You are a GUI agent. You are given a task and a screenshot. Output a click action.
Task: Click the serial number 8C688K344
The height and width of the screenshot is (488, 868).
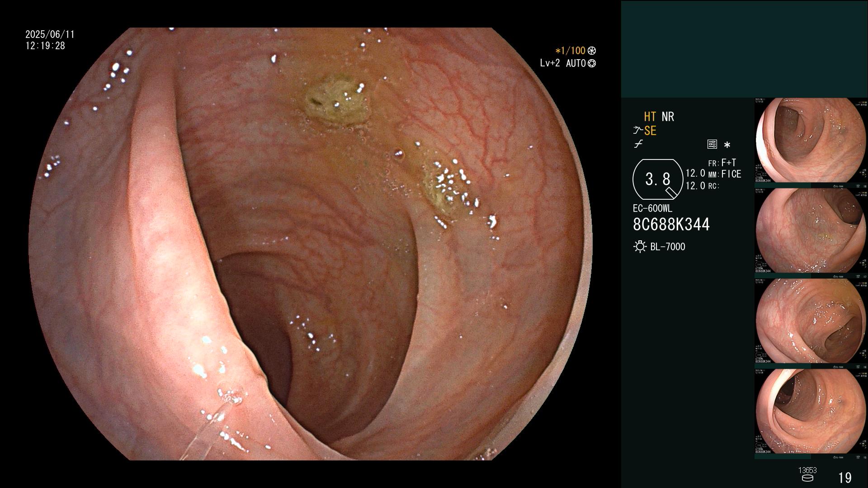[x=671, y=225]
